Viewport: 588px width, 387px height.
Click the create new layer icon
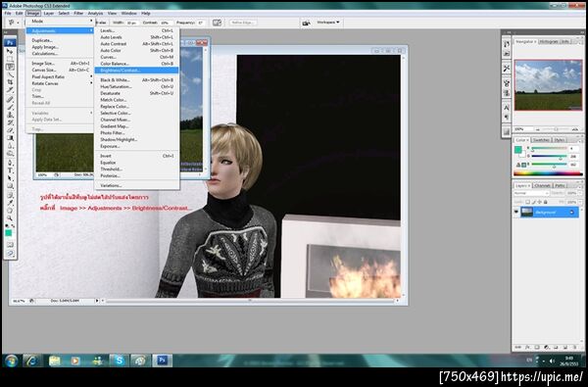pyautogui.click(x=564, y=348)
